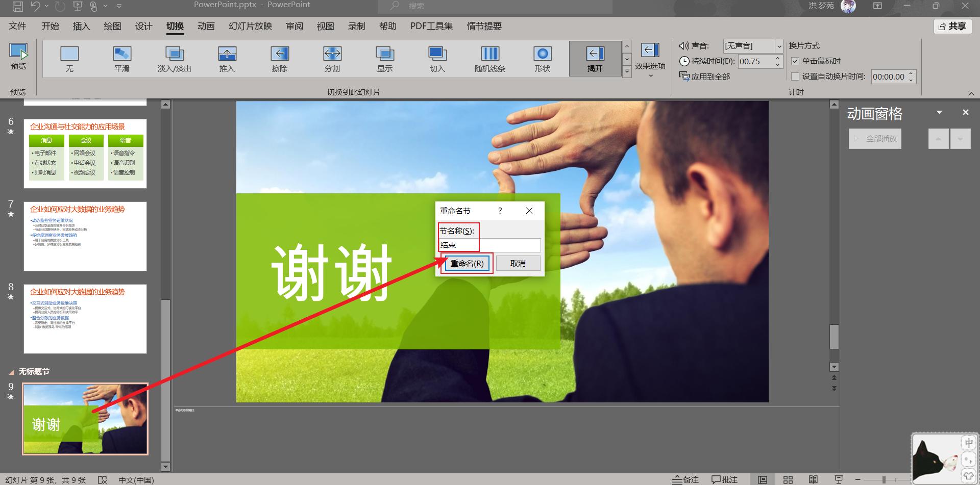Click the 重命名(R) button

pyautogui.click(x=467, y=263)
